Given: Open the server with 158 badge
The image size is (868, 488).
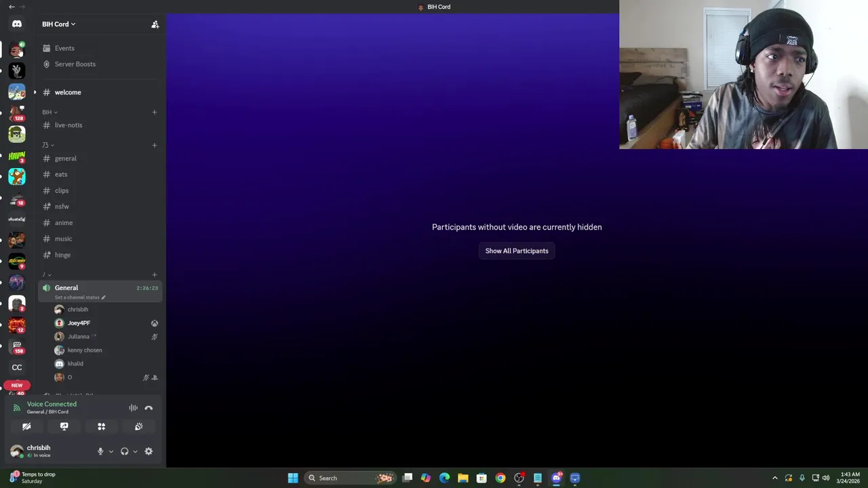Looking at the screenshot, I should pyautogui.click(x=17, y=346).
